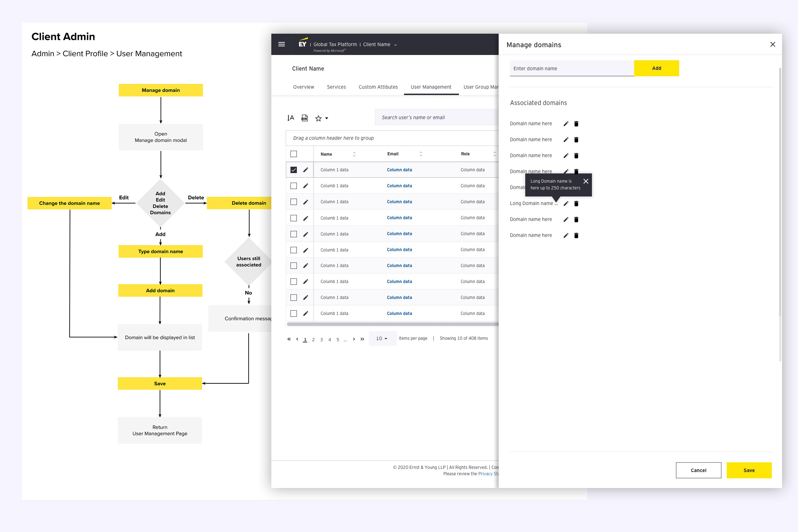Edit the first checked table row

point(305,170)
